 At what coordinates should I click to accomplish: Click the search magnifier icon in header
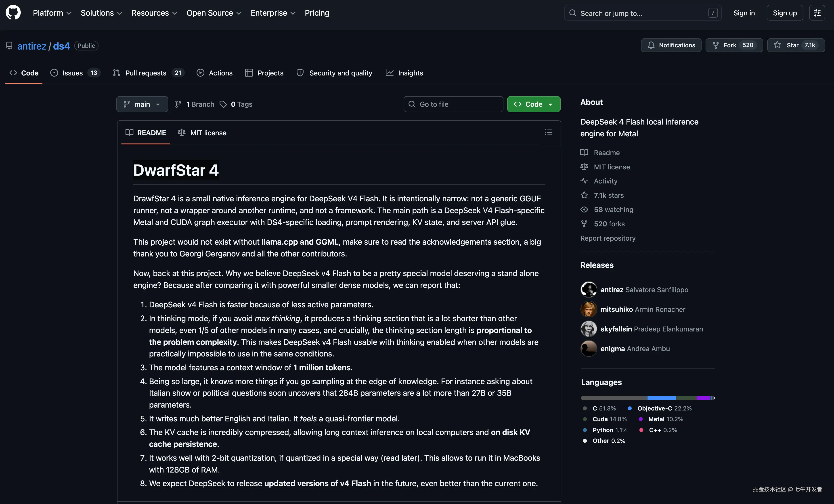[x=572, y=13]
